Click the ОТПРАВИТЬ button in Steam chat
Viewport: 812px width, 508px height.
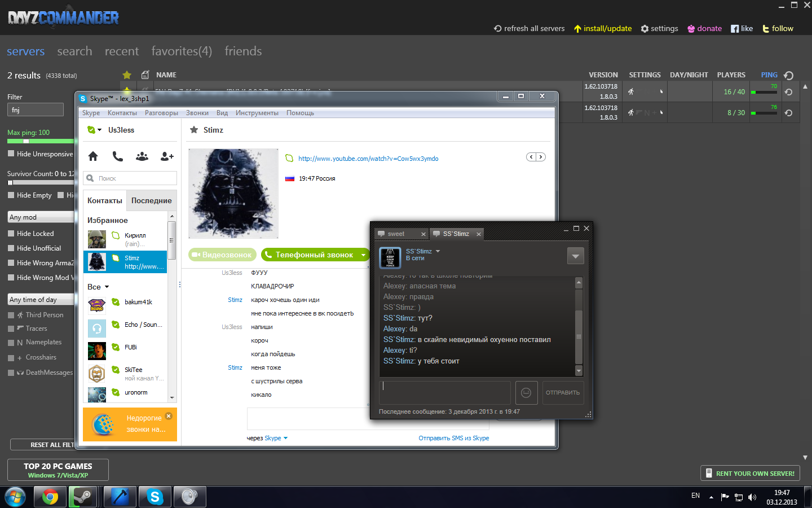(x=563, y=393)
